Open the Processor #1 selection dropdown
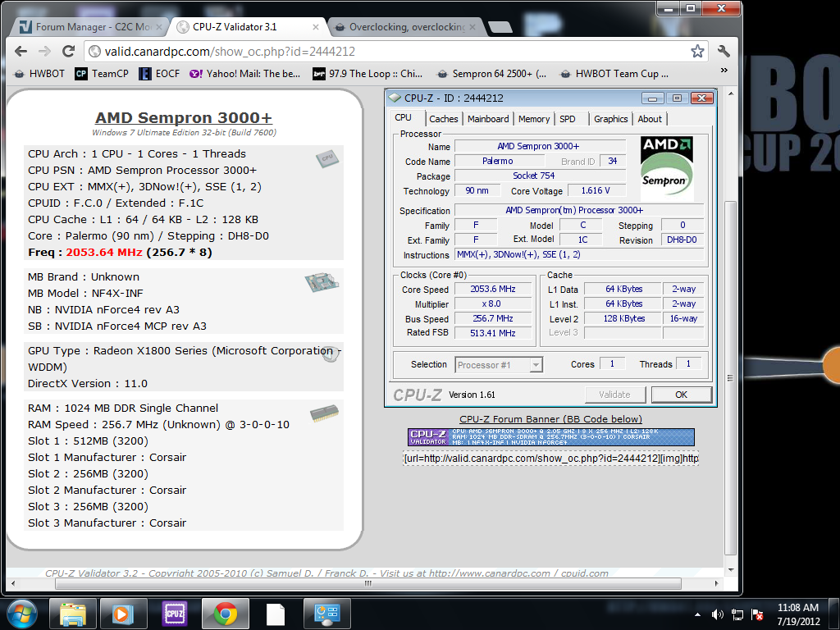This screenshot has width=840, height=630. click(499, 365)
